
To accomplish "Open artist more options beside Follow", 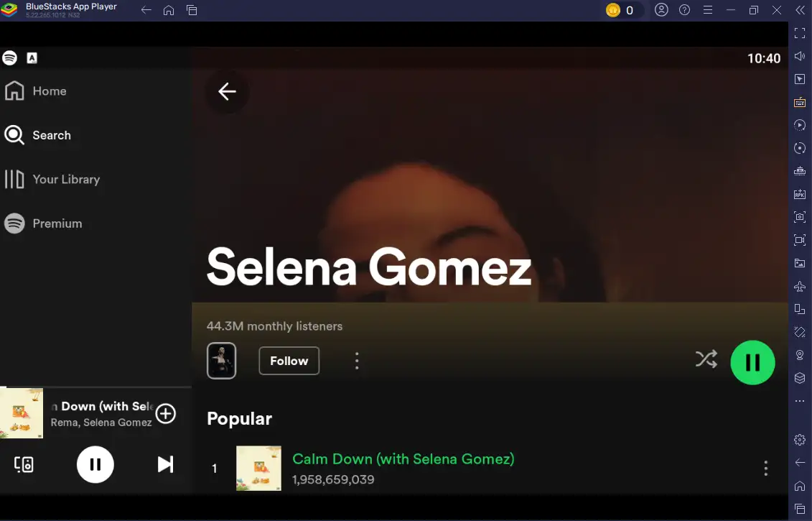I will [x=357, y=361].
